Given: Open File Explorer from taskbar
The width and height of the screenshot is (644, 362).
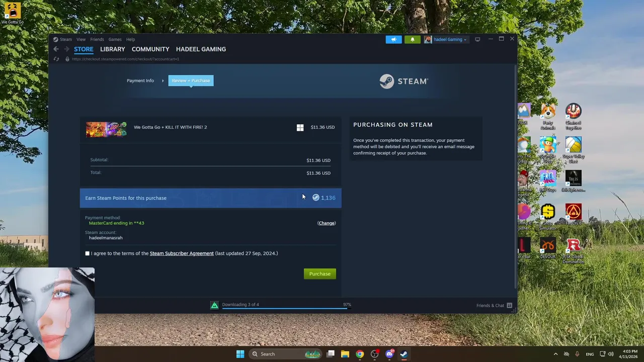Looking at the screenshot, I should click(345, 354).
